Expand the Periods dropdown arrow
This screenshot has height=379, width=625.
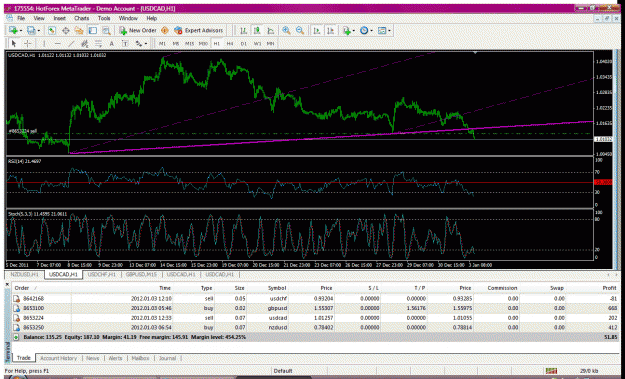371,31
